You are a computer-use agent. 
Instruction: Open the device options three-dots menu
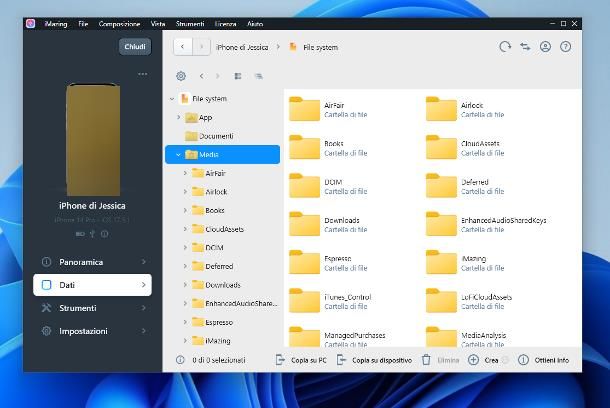pyautogui.click(x=142, y=74)
